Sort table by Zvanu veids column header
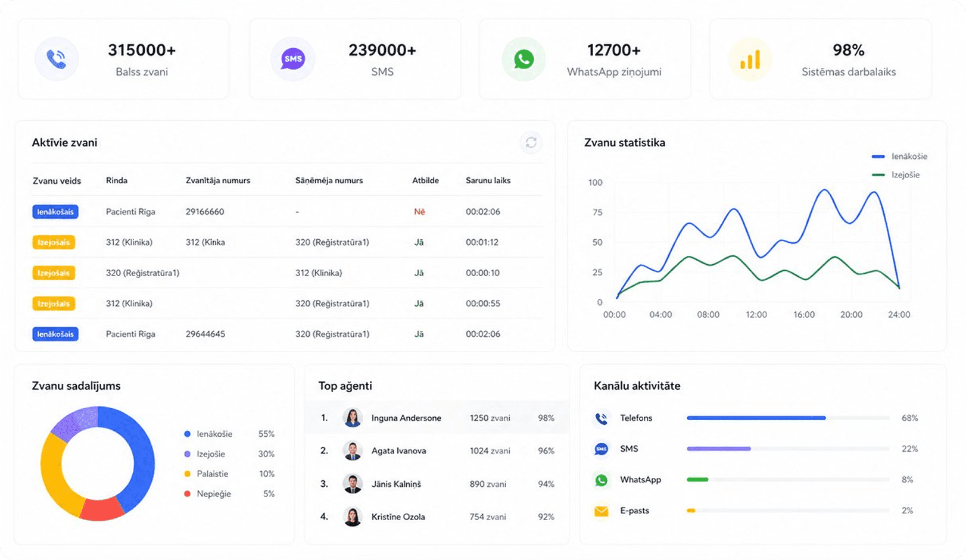Viewport: 966px width, 560px height. [57, 181]
